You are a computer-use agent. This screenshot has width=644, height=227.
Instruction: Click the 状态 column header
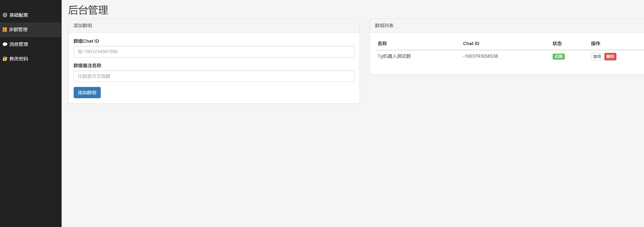557,43
